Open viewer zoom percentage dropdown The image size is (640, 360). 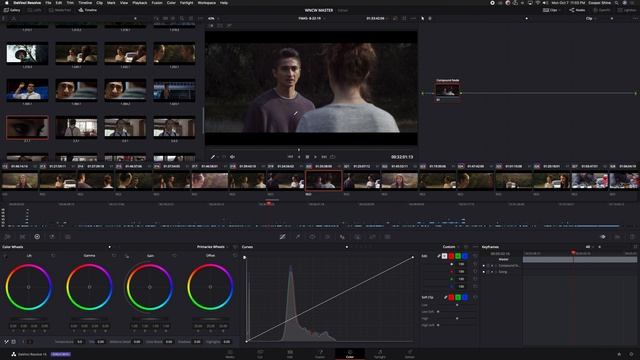[213, 18]
